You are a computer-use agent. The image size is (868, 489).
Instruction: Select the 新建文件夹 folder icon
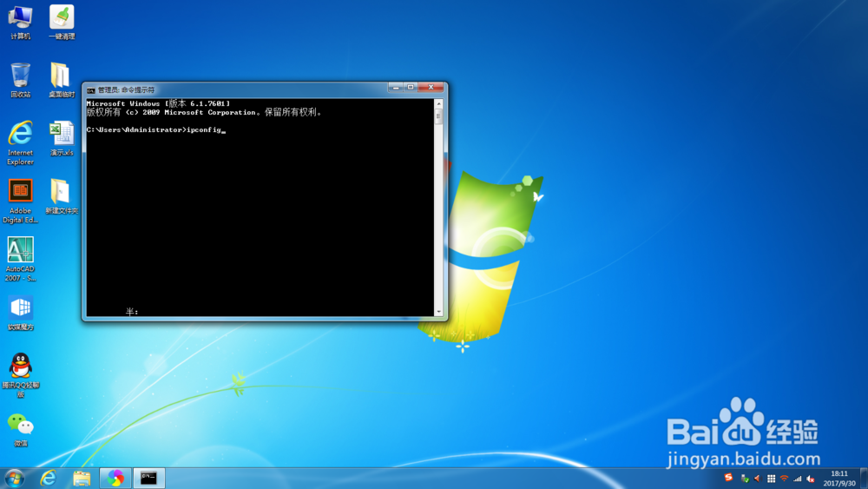tap(62, 196)
